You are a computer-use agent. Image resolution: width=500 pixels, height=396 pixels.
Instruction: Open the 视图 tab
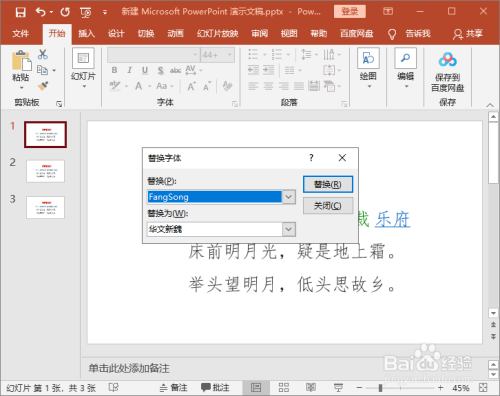point(289,34)
